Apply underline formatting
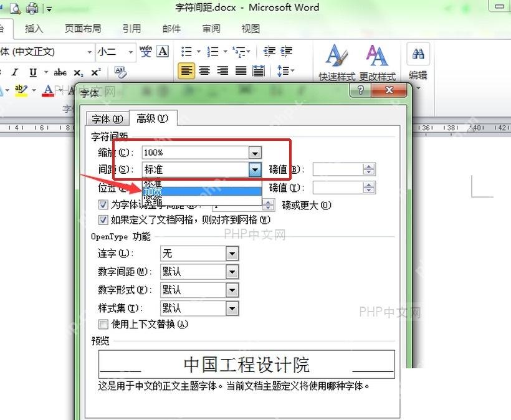The image size is (511, 420). coord(33,72)
